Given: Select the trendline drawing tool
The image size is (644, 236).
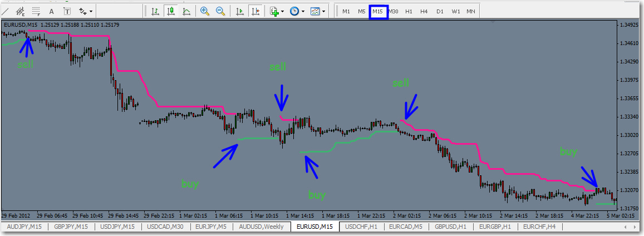Looking at the screenshot, I should pos(5,12).
